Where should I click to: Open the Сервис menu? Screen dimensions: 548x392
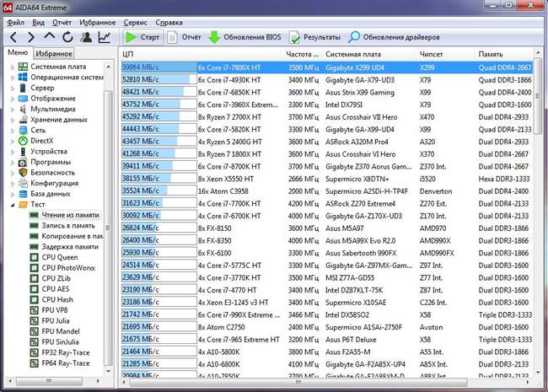(x=135, y=23)
